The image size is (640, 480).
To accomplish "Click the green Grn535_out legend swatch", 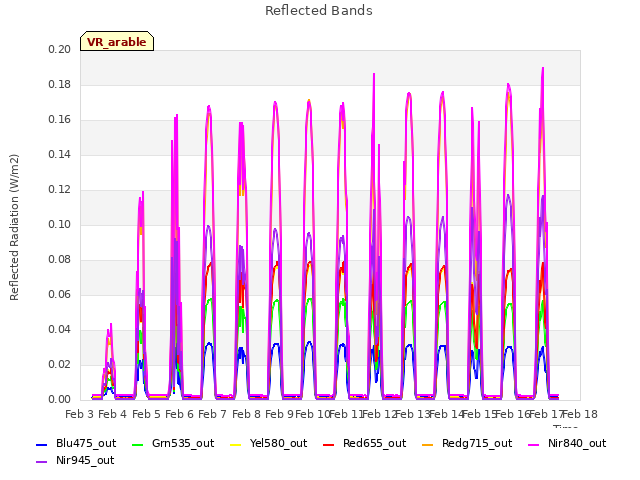I will pyautogui.click(x=138, y=444).
